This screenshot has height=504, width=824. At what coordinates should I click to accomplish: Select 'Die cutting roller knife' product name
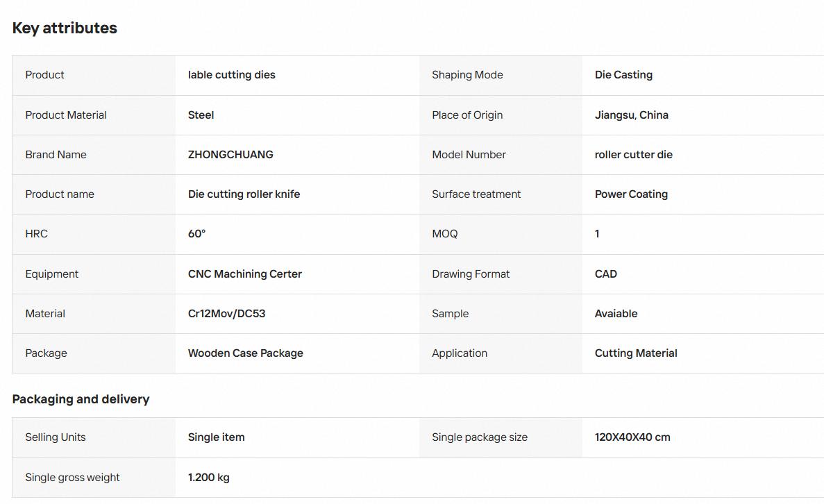[x=244, y=194]
